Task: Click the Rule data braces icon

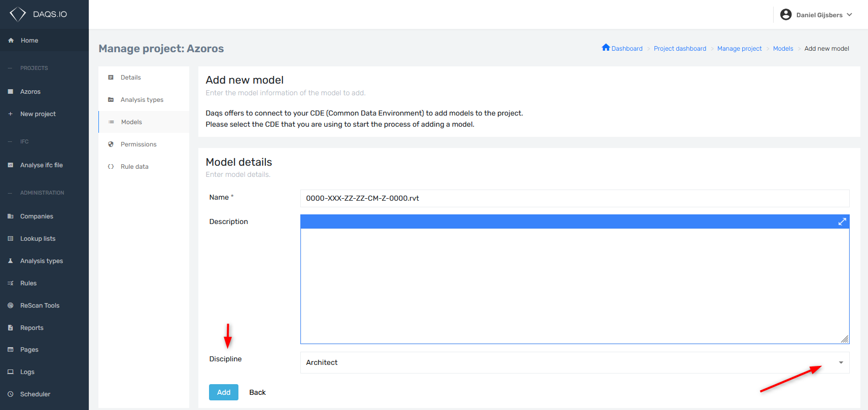Action: 111,167
